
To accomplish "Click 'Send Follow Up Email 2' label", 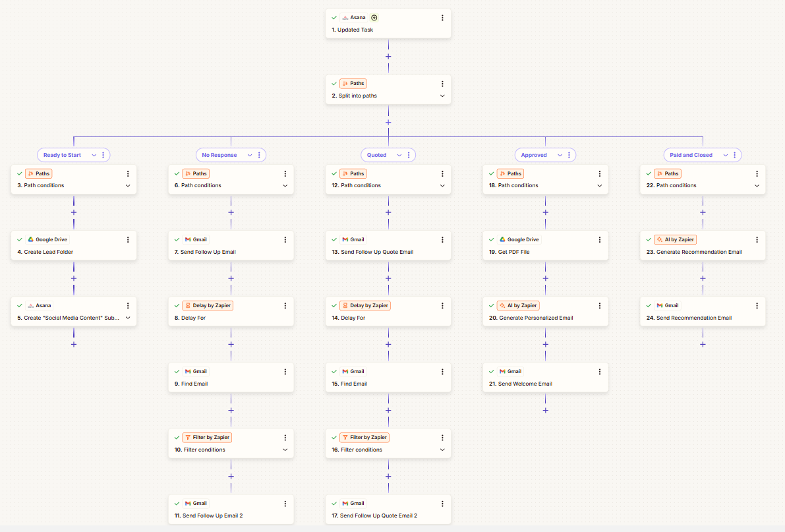I will (213, 516).
